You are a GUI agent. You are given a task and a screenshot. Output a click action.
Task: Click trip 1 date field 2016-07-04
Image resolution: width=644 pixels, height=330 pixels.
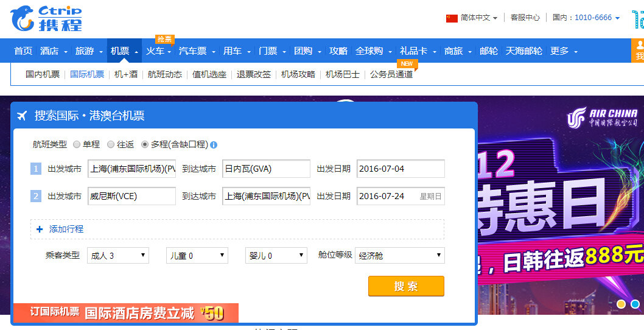401,169
